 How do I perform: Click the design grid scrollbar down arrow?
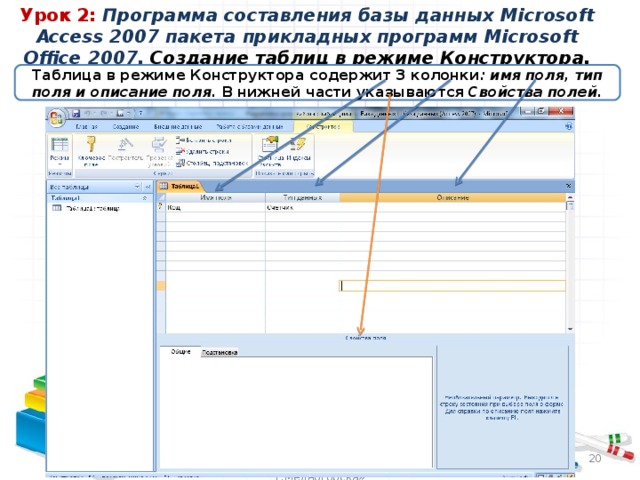(x=570, y=329)
